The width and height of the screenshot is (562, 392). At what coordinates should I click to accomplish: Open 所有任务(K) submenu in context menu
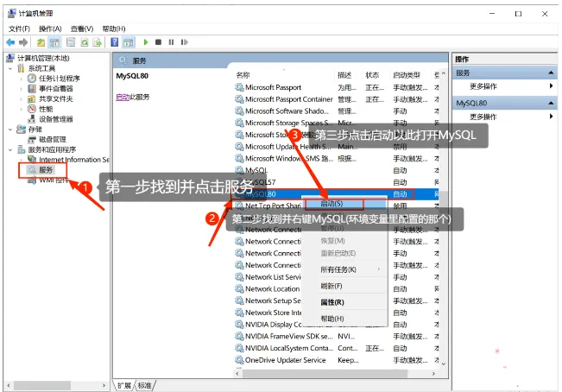(x=344, y=269)
